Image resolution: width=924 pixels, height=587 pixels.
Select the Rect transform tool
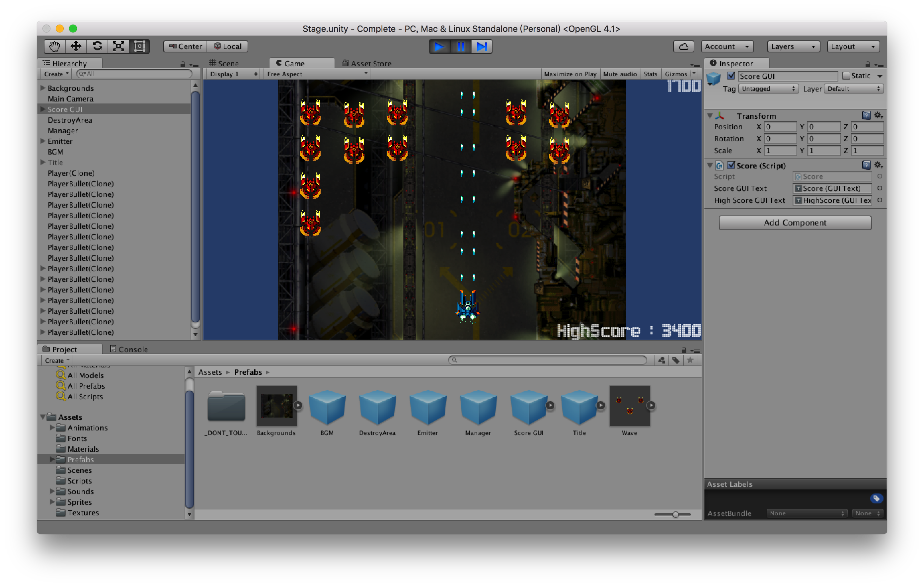139,46
